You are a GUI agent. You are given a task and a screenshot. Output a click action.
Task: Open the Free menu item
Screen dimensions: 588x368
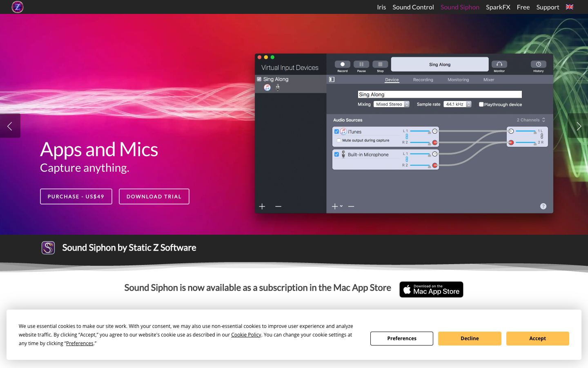[523, 7]
